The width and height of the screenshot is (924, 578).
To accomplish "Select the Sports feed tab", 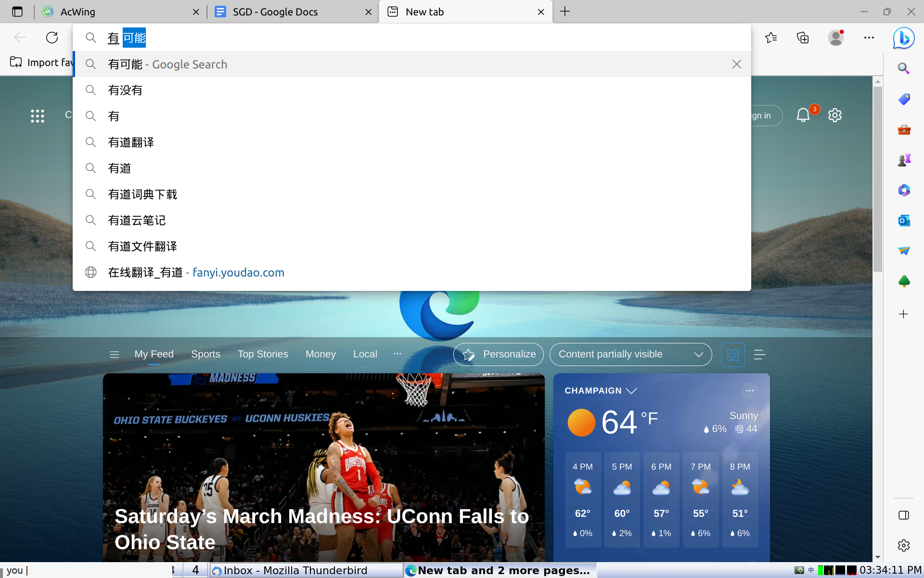I will coord(205,354).
